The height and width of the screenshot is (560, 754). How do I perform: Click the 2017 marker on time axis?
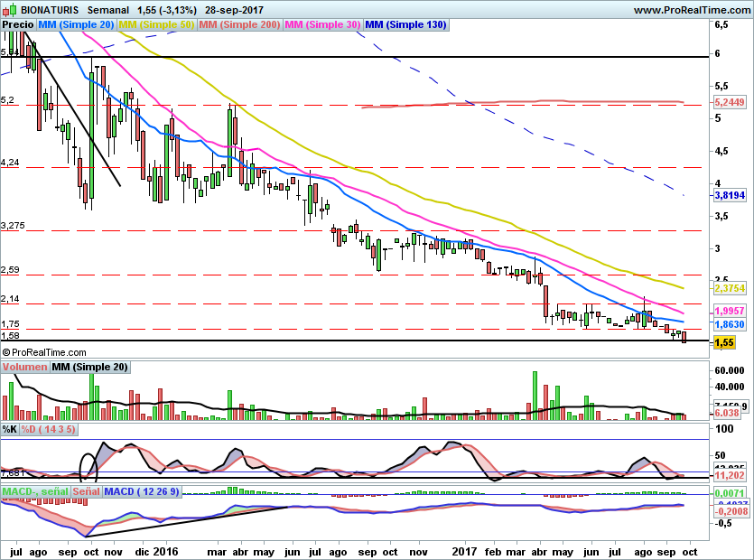coord(464,551)
